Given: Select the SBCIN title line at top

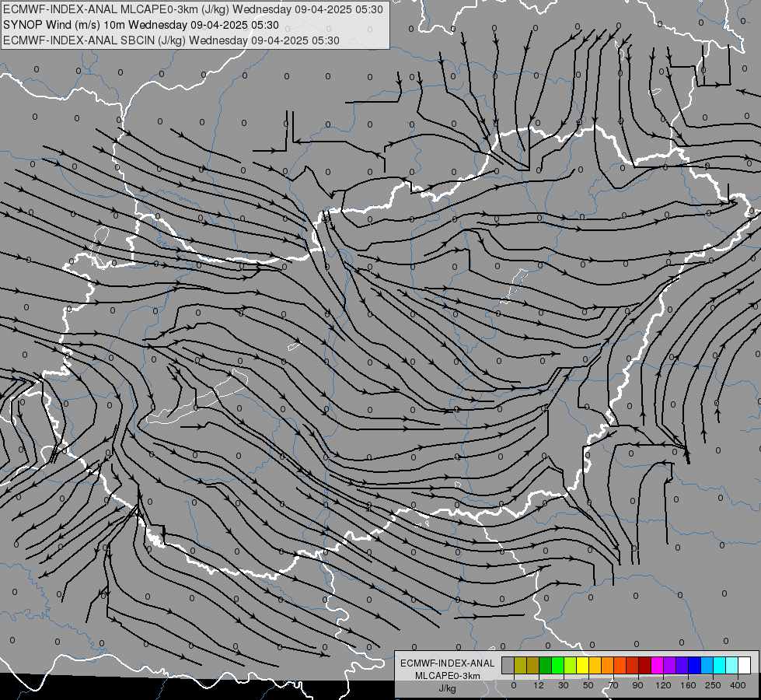Looking at the screenshot, I should tap(171, 40).
